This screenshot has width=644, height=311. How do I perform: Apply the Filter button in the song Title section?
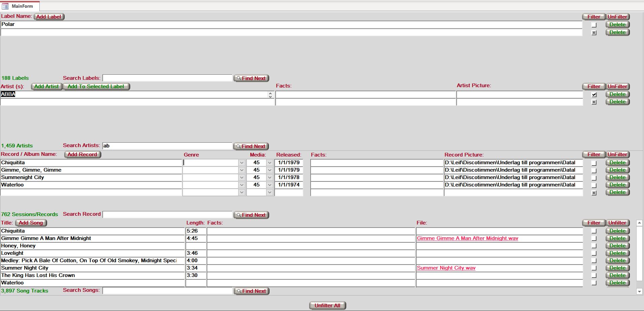[594, 223]
